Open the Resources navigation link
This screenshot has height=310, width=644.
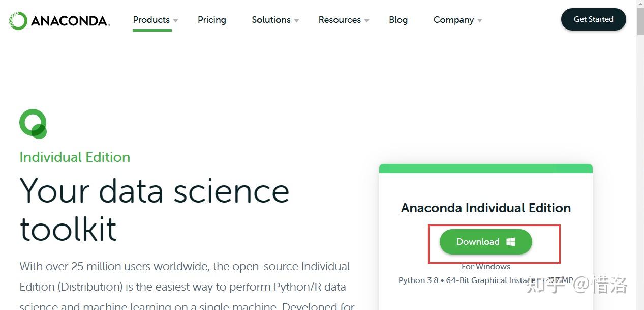(x=340, y=20)
